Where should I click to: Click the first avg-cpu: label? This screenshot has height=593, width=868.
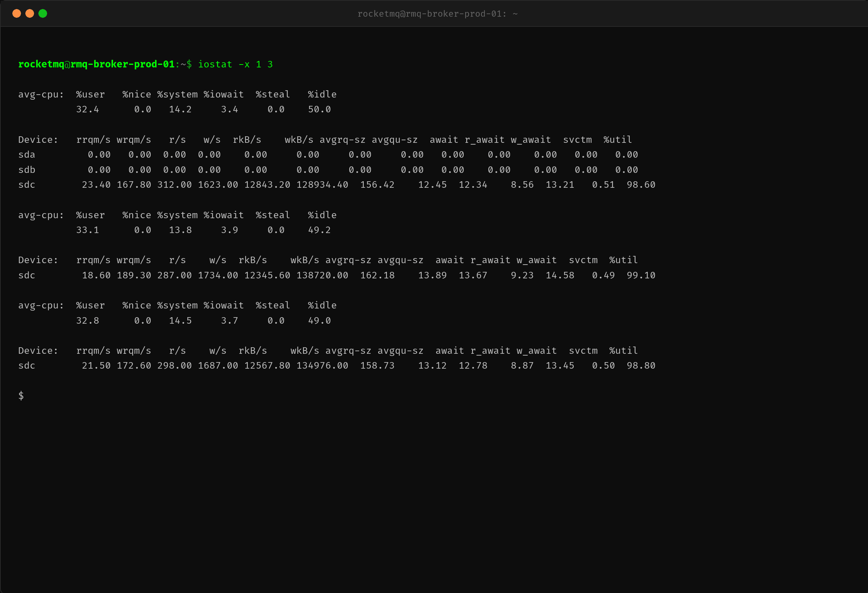(41, 95)
